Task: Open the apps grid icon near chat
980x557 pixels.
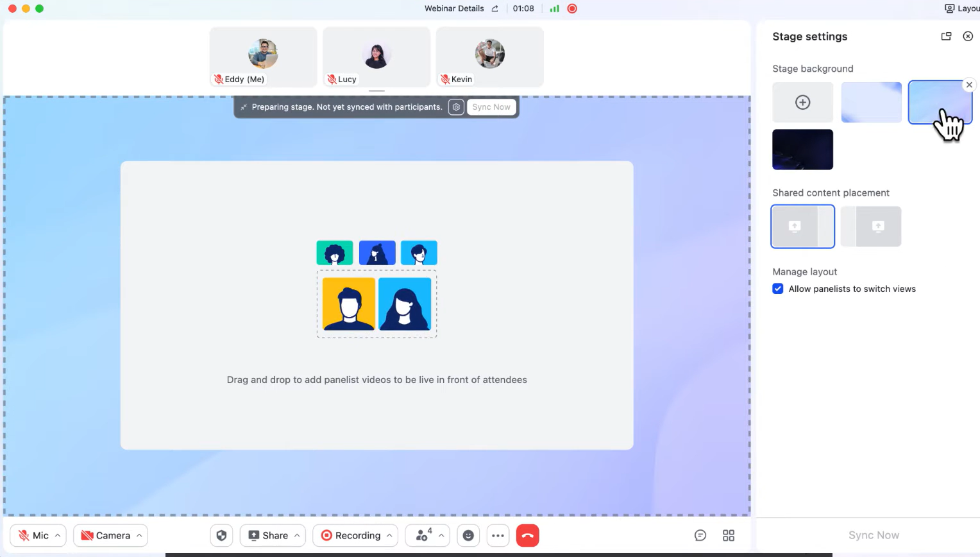Action: [728, 535]
